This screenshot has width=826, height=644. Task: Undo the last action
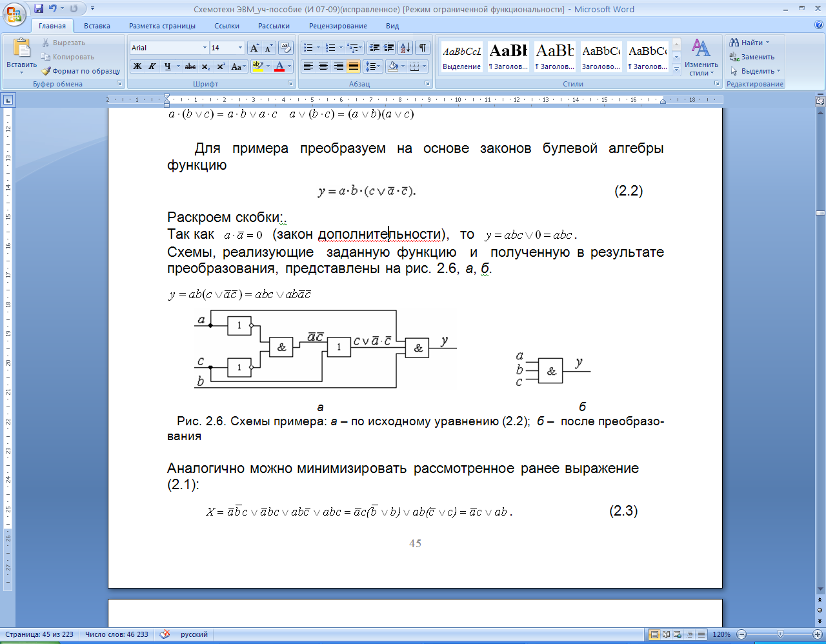(53, 9)
